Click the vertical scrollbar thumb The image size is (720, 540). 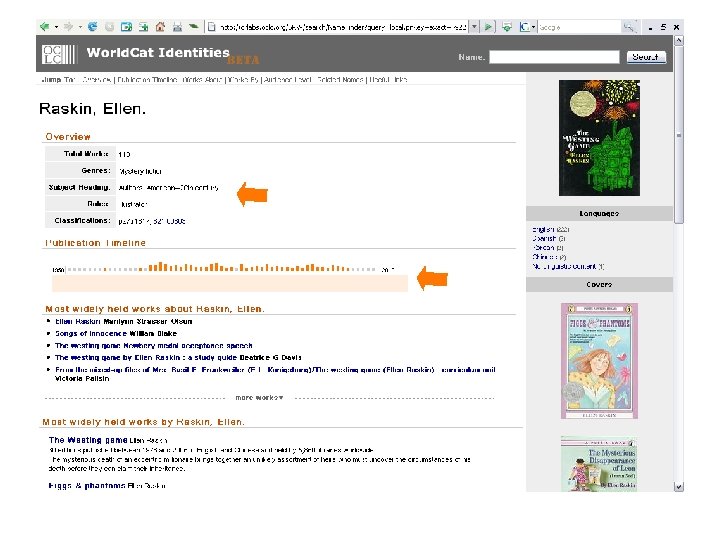click(x=679, y=134)
